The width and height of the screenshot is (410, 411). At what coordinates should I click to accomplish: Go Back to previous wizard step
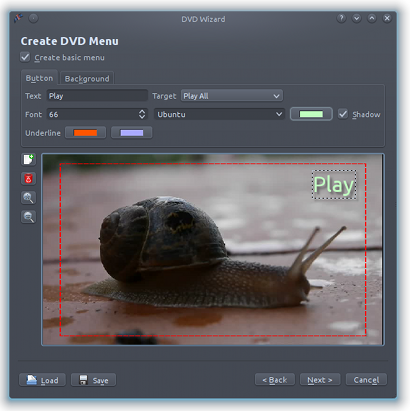tap(275, 380)
